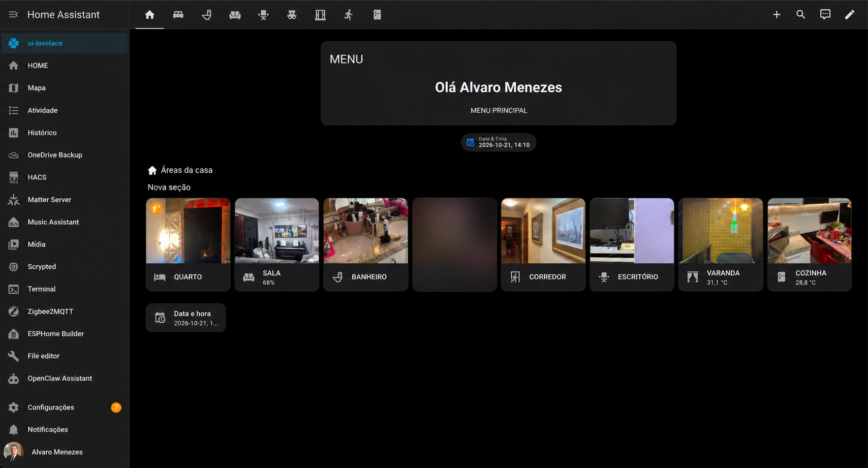This screenshot has width=868, height=468.
Task: Click the Data e hora tile
Action: pos(186,318)
